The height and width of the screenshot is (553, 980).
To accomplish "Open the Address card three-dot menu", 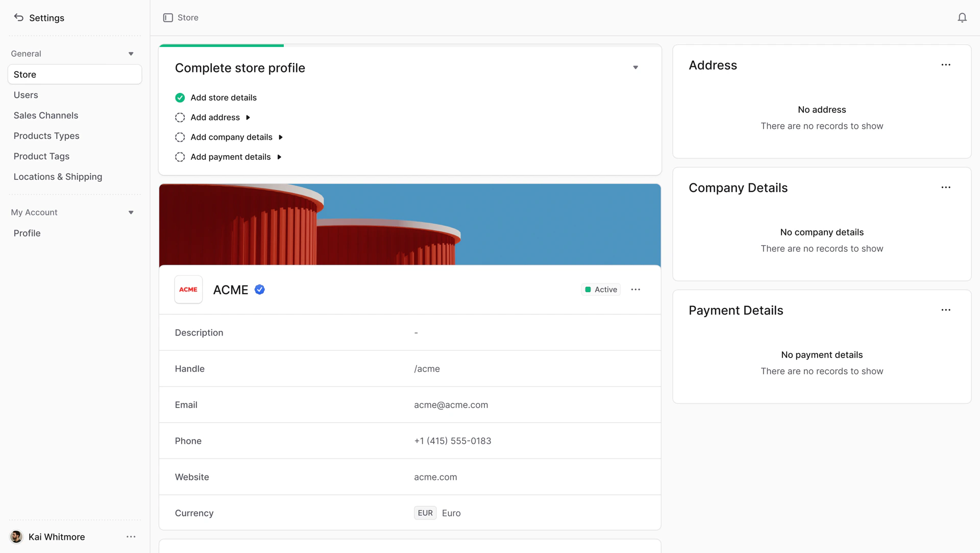I will tap(946, 65).
